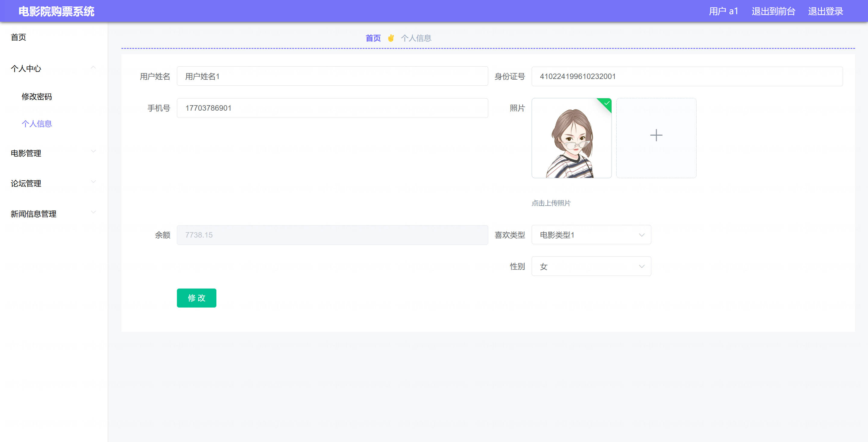Click the plus icon to upload photo
The width and height of the screenshot is (868, 442).
[x=656, y=135]
